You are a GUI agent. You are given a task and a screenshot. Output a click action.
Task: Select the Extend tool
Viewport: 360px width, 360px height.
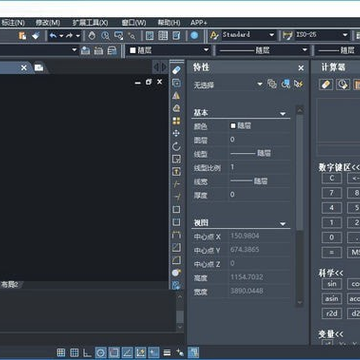point(176,197)
